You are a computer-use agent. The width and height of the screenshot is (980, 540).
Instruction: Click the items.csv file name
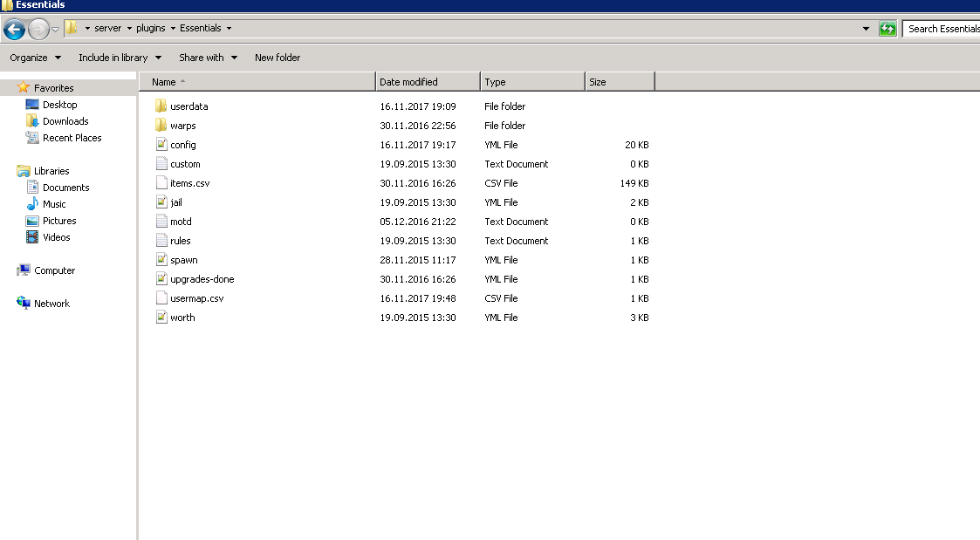pos(189,183)
